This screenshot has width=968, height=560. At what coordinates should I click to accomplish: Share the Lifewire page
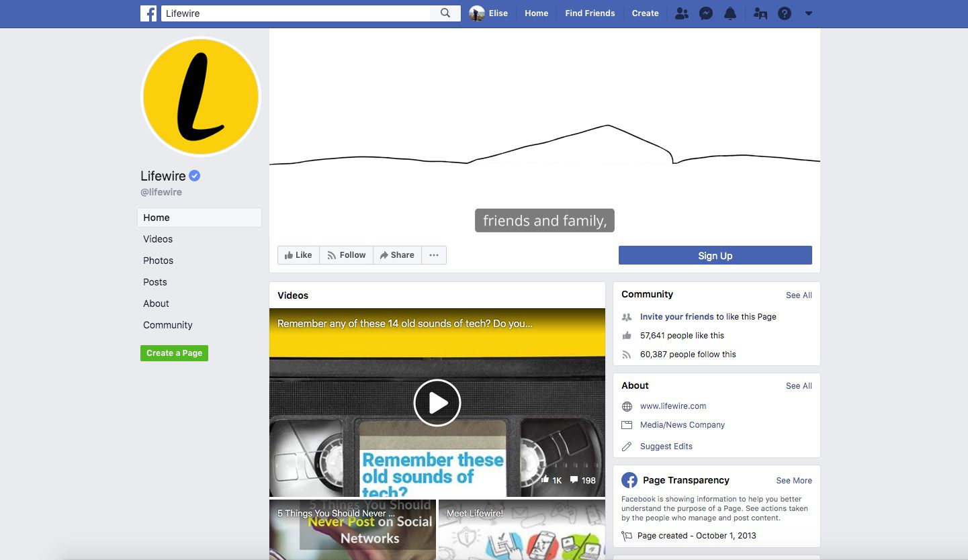[397, 255]
